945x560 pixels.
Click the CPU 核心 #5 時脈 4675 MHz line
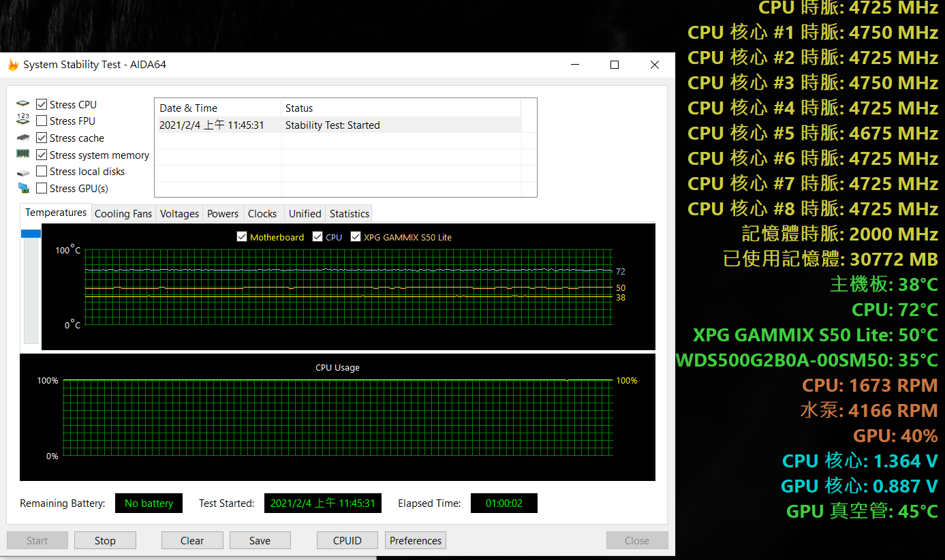tap(813, 133)
